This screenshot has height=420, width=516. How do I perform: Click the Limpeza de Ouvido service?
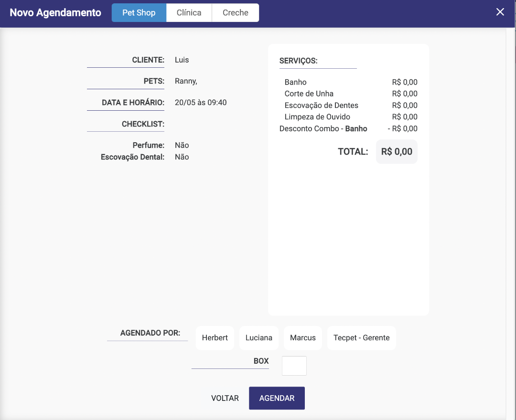pyautogui.click(x=317, y=117)
